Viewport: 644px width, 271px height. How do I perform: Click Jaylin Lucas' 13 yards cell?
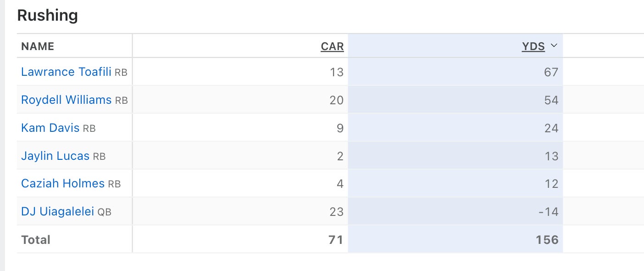click(551, 156)
